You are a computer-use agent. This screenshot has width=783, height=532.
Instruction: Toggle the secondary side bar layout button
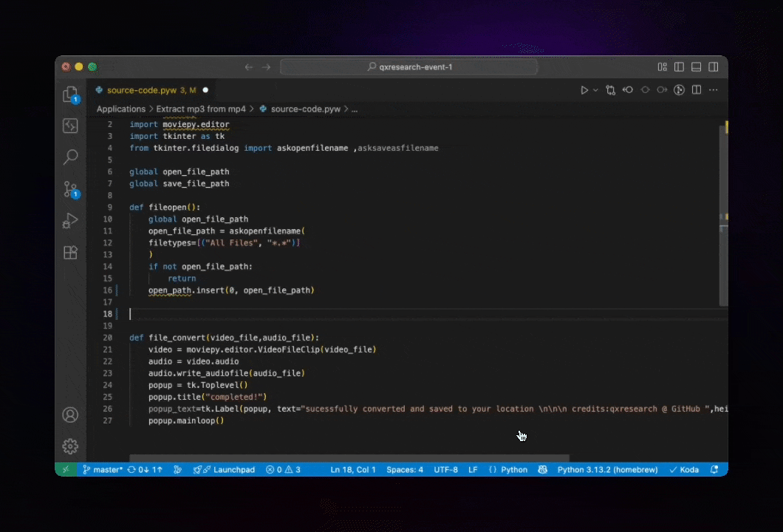(713, 67)
